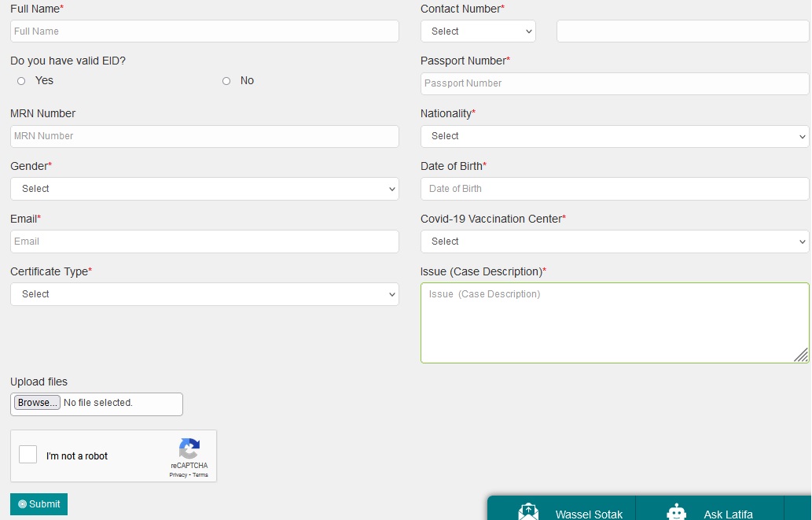
Task: Open the Certificate Type dropdown
Action: coord(204,294)
